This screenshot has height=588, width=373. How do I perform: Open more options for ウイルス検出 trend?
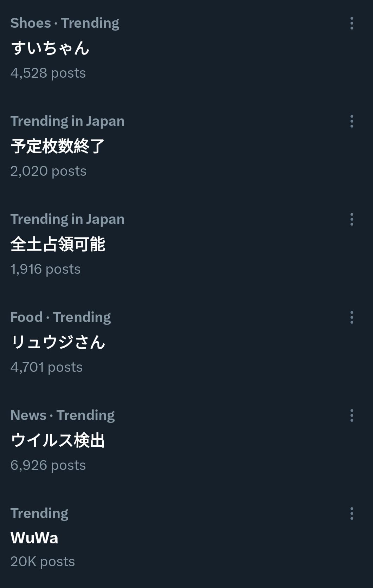[352, 415]
